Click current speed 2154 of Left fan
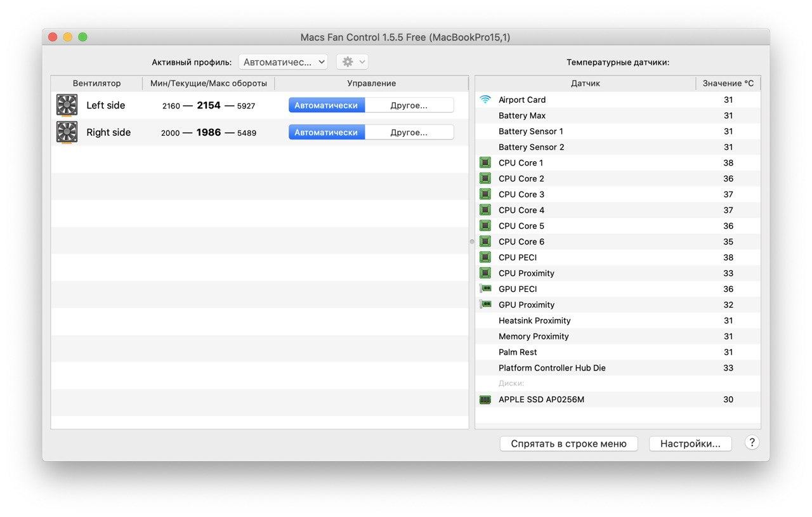812x517 pixels. tap(209, 105)
